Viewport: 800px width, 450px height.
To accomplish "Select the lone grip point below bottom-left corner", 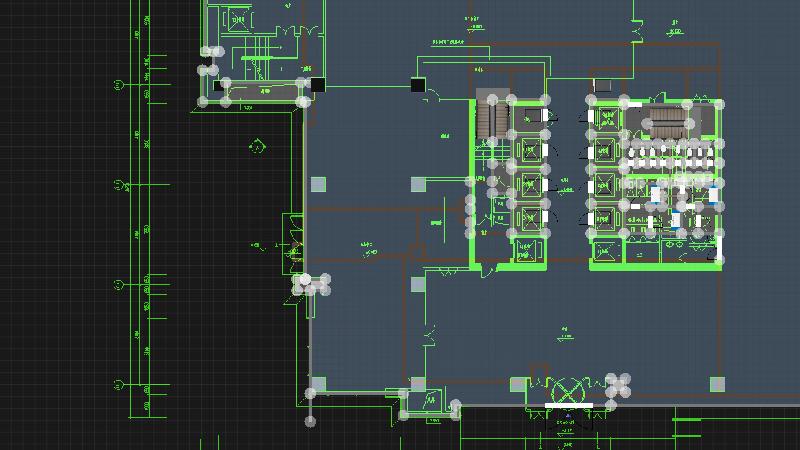I will coord(310,421).
